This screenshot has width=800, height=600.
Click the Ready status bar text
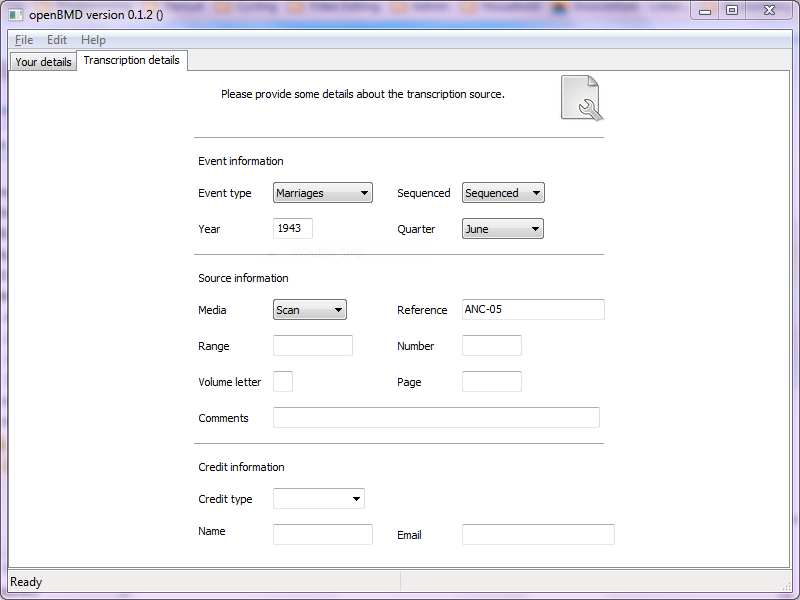(x=26, y=582)
